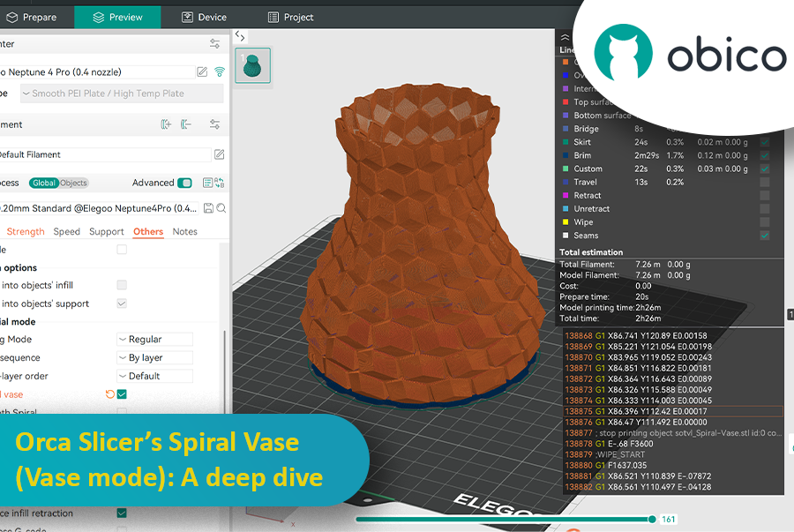Edit the Default Filament preset
Screen dimensions: 794x532
point(220,154)
